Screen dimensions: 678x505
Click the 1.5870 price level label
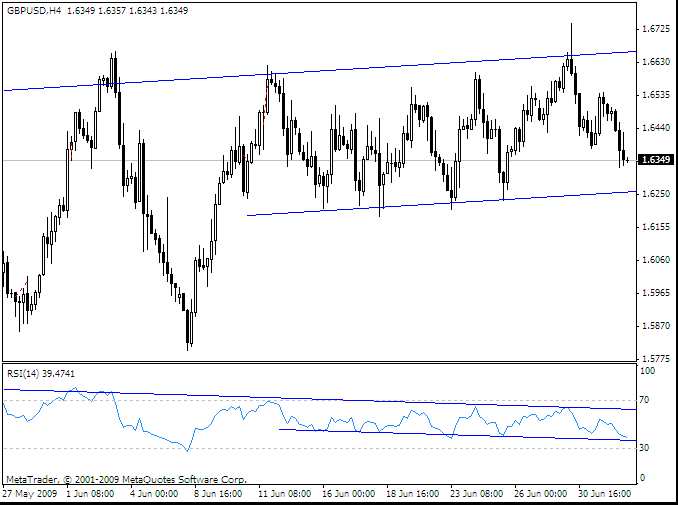point(656,326)
